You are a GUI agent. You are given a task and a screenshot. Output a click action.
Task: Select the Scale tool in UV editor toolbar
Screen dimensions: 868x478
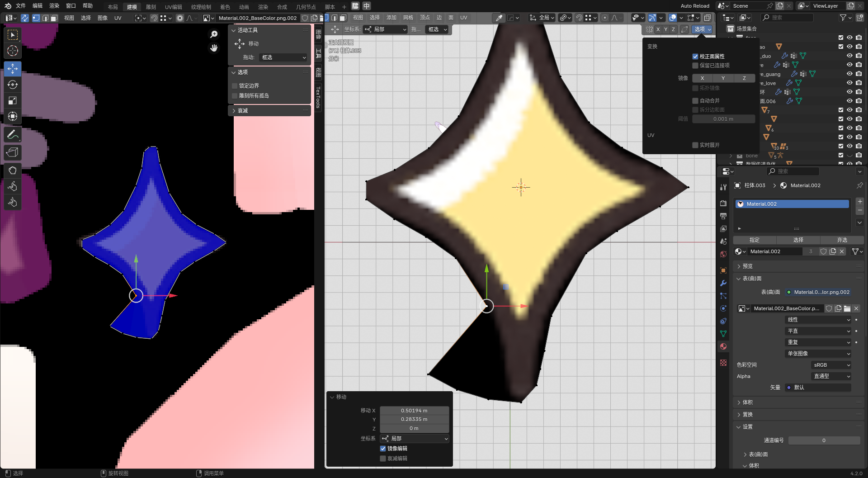coord(13,100)
